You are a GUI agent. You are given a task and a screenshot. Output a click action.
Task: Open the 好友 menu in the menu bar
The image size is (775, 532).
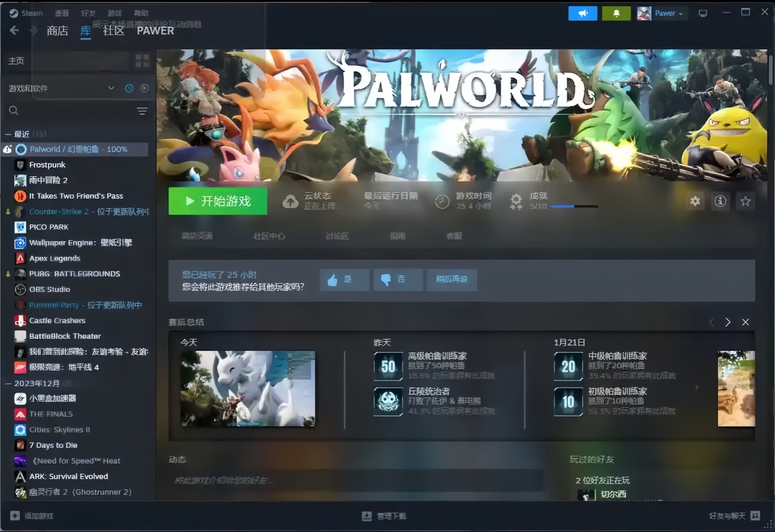tap(88, 13)
